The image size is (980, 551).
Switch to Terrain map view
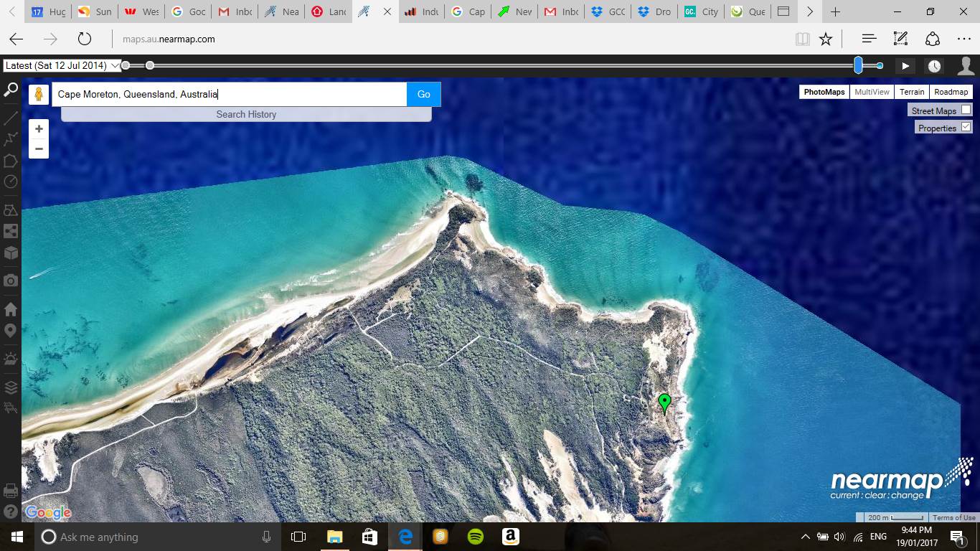click(x=912, y=92)
